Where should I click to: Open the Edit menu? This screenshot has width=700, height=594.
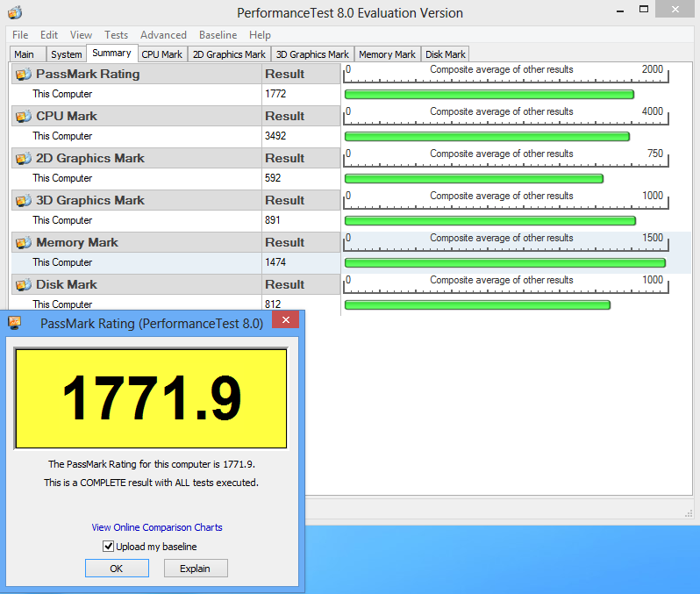49,35
